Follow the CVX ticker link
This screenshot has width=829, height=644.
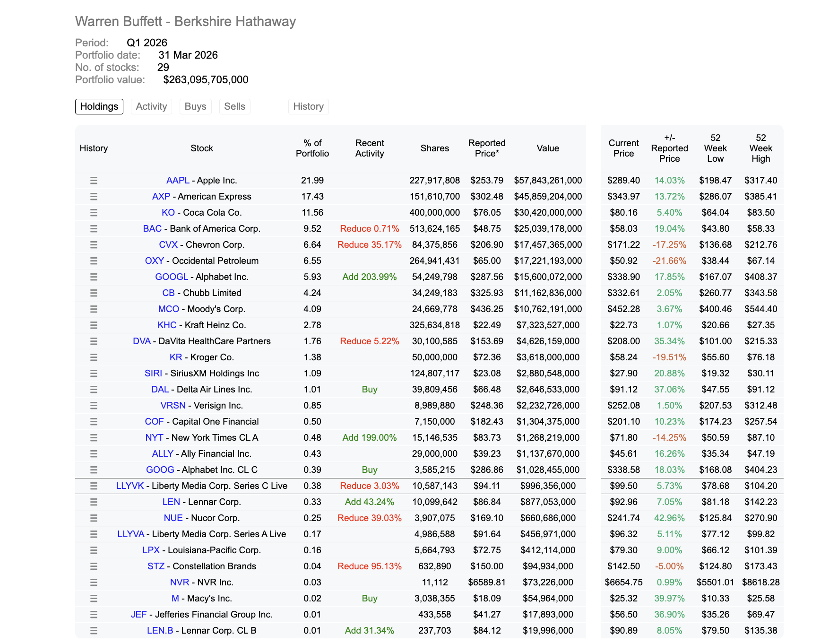point(168,244)
